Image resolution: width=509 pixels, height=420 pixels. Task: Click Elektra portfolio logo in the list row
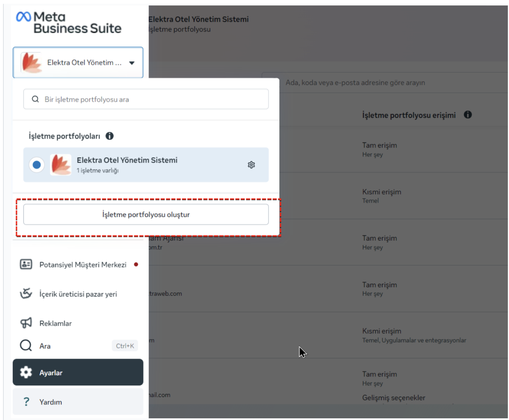(61, 165)
